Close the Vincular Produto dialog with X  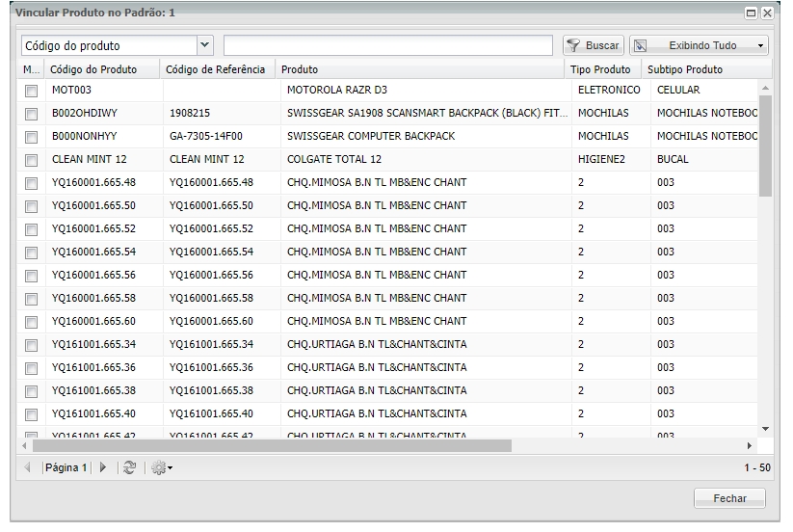767,13
